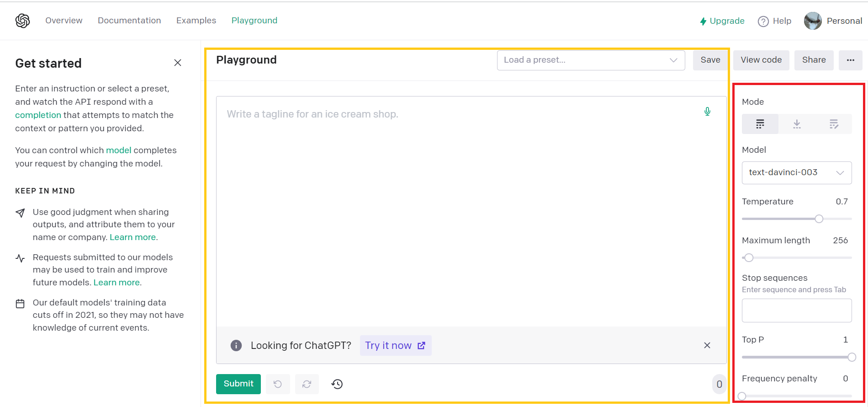The height and width of the screenshot is (407, 868).
Task: Close the Get started panel
Action: coord(178,63)
